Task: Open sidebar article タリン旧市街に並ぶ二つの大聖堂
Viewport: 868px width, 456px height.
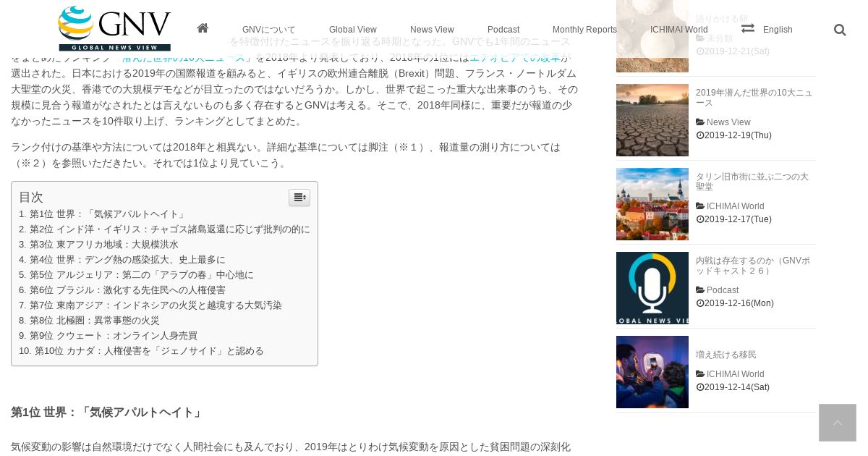Action: 752,182
